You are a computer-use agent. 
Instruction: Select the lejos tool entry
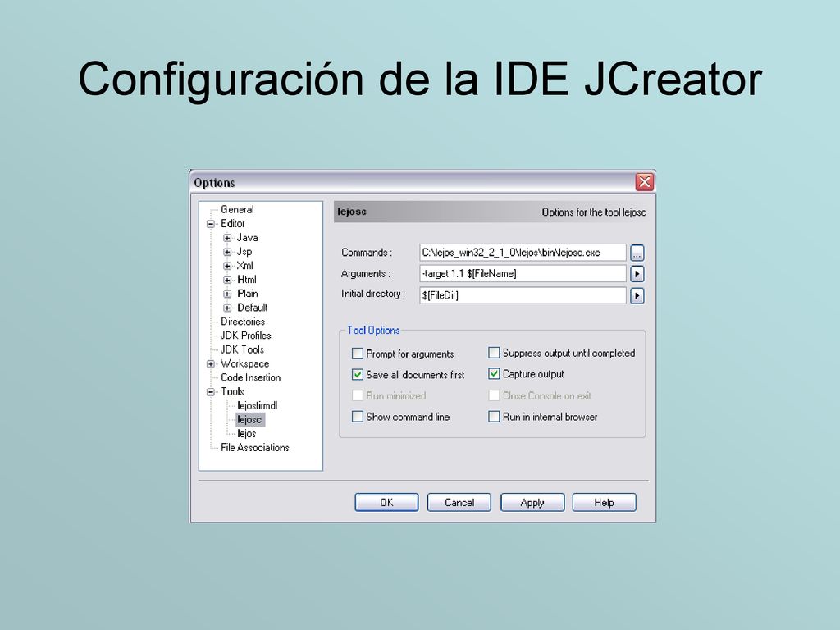coord(246,433)
